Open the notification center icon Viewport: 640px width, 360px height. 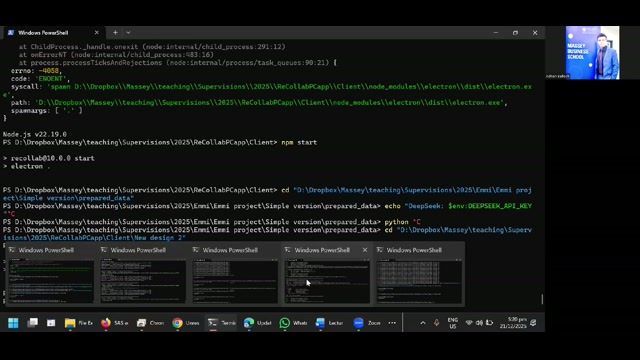coord(533,323)
